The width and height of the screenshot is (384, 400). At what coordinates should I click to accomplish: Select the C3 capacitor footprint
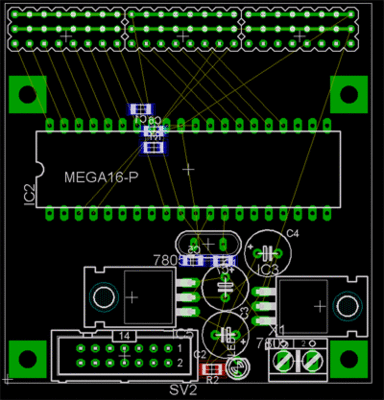pos(226,334)
